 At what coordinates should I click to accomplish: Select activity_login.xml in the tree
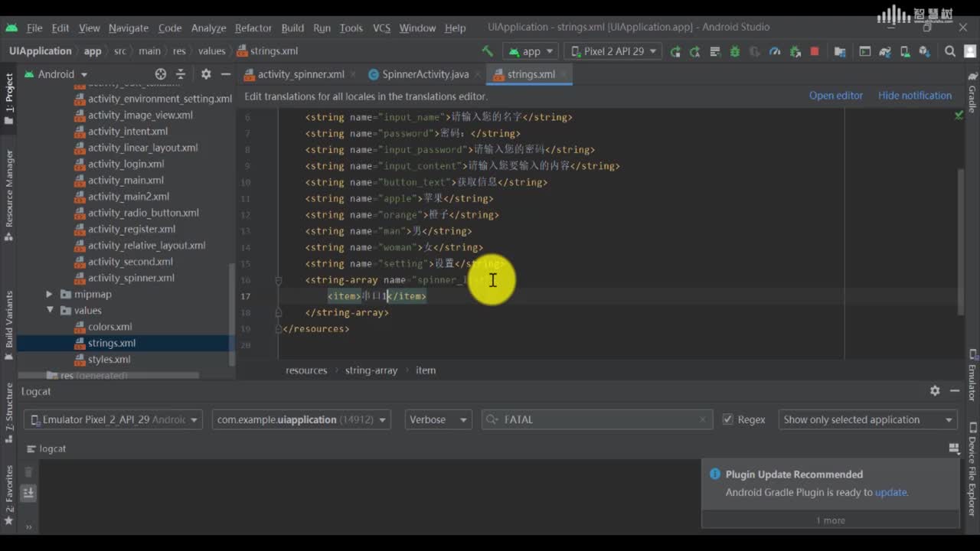pyautogui.click(x=126, y=164)
